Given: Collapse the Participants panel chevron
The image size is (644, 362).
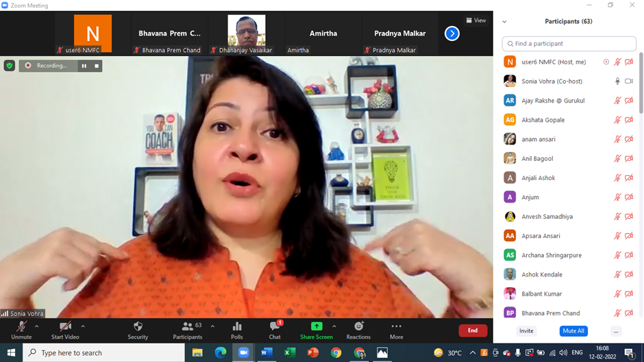Looking at the screenshot, I should tap(505, 22).
